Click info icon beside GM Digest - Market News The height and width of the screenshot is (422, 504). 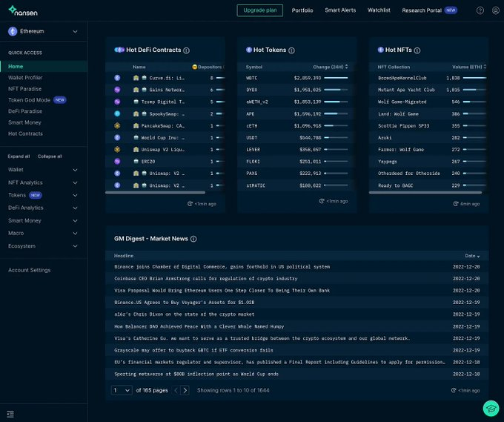click(193, 239)
